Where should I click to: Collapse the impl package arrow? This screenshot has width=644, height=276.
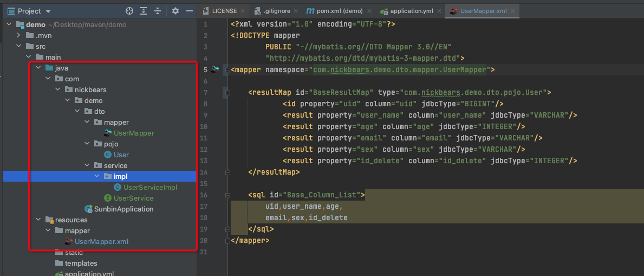97,176
